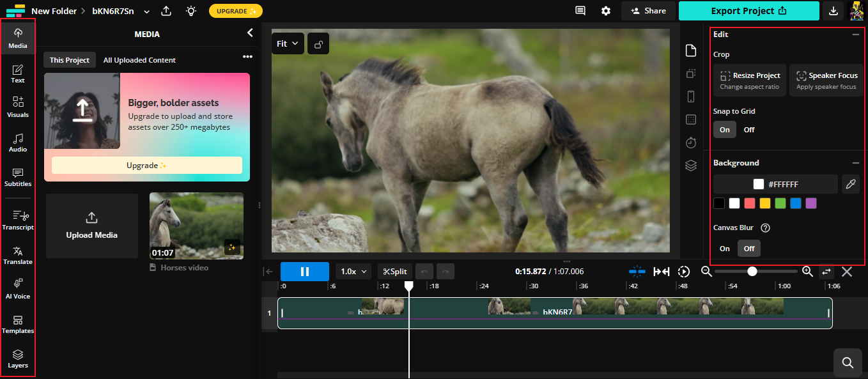The height and width of the screenshot is (379, 868).
Task: Open the Subtitles panel in sidebar
Action: click(18, 177)
